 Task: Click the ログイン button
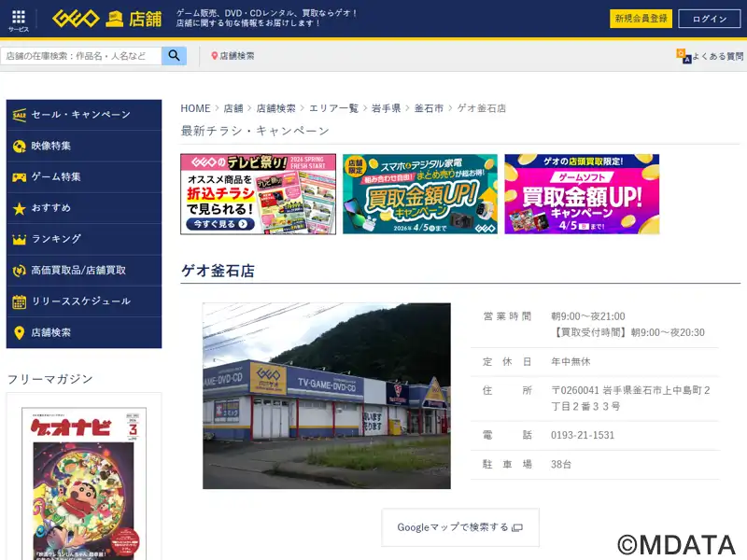point(710,19)
